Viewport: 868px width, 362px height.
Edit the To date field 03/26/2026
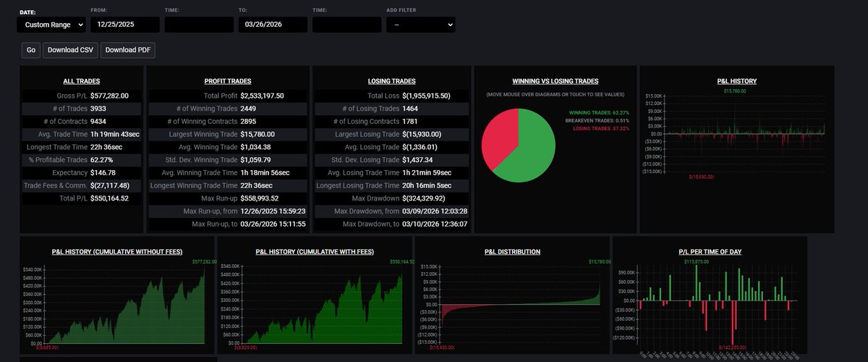(273, 25)
